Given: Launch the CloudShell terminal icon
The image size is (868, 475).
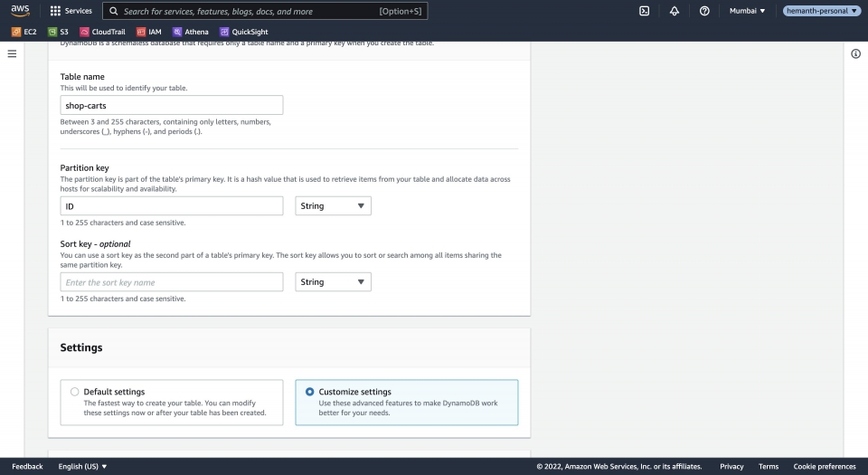Looking at the screenshot, I should (644, 11).
